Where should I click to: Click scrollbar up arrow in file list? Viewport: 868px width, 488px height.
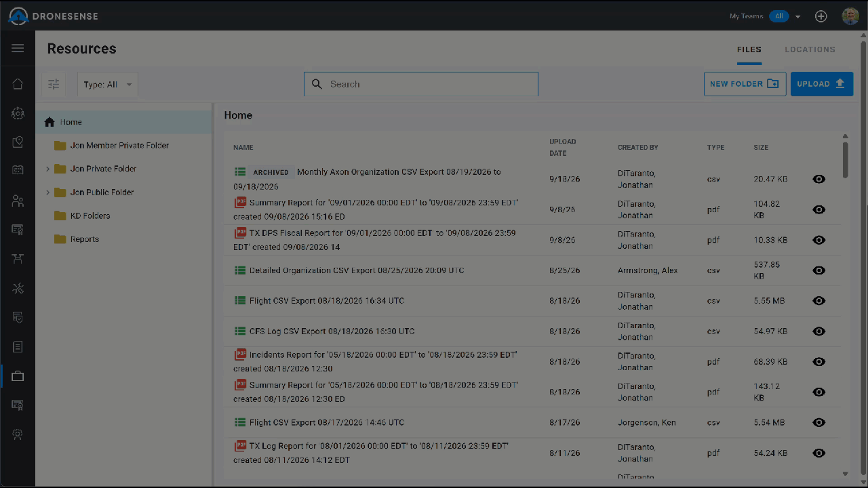click(x=845, y=136)
